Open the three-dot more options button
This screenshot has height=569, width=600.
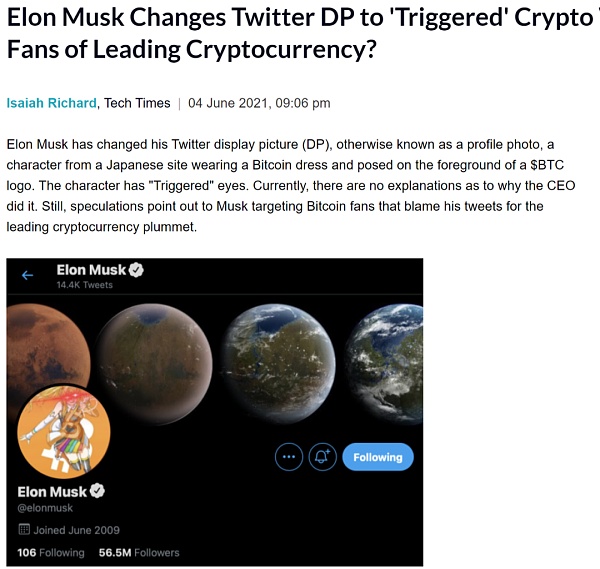coord(289,457)
